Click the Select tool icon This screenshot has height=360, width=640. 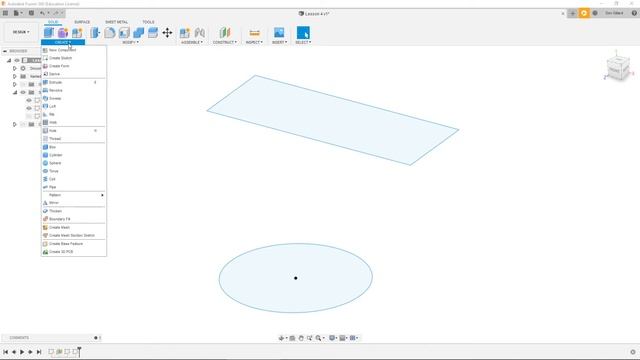303,32
